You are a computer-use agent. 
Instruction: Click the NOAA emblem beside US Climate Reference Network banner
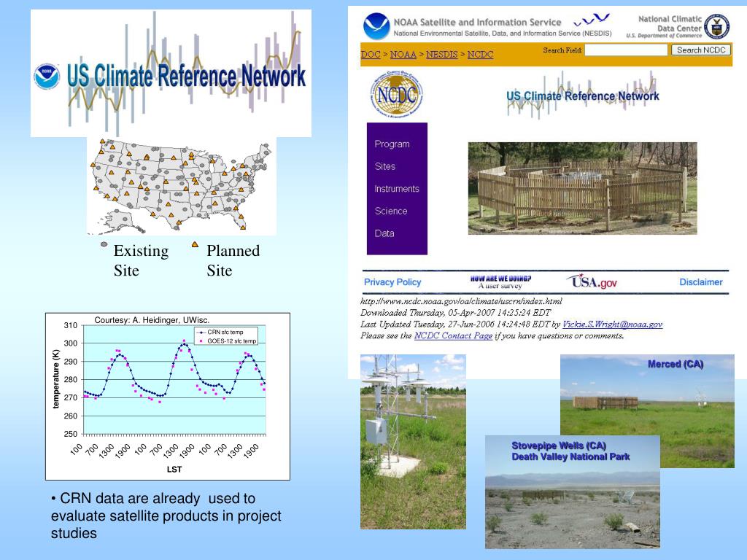pos(47,77)
